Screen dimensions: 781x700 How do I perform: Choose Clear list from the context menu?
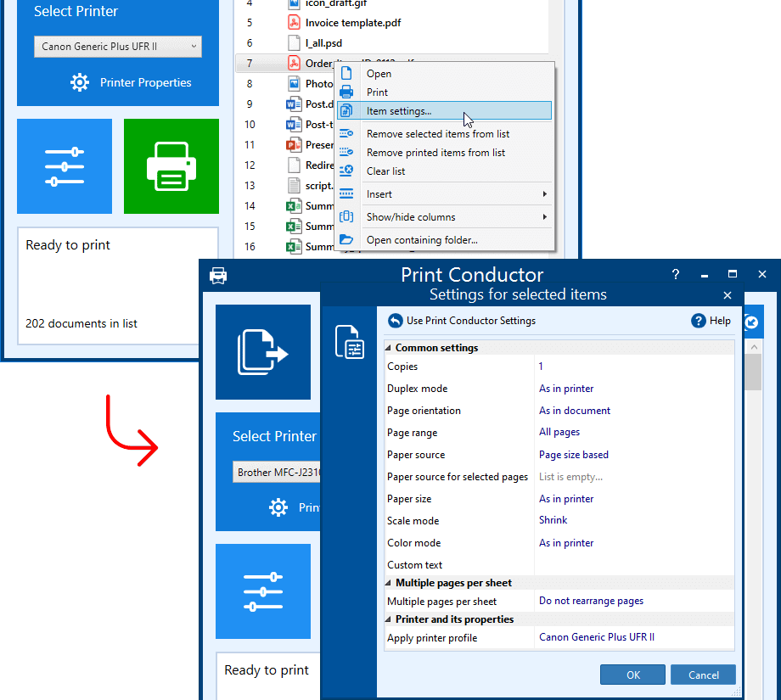[444, 171]
